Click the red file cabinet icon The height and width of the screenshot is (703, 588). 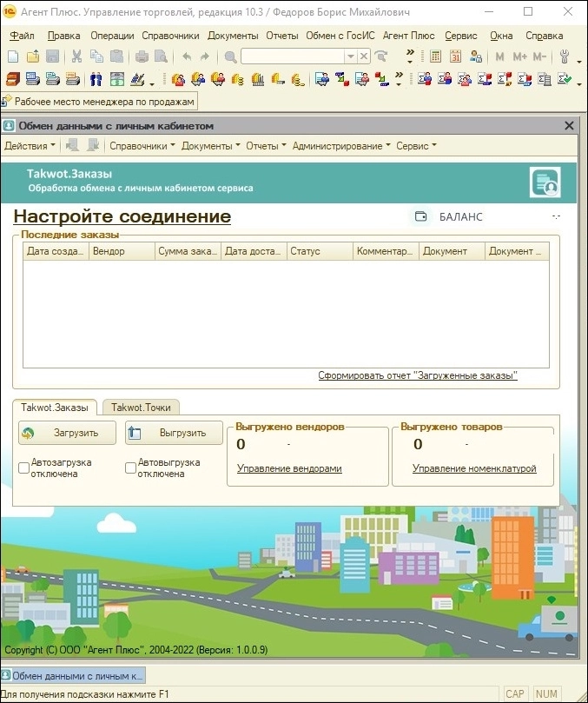coord(12,79)
